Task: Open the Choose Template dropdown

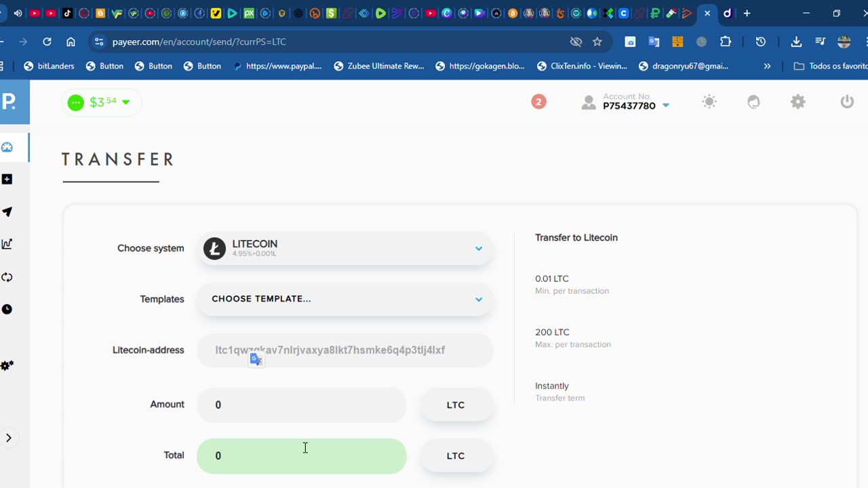Action: pyautogui.click(x=345, y=299)
